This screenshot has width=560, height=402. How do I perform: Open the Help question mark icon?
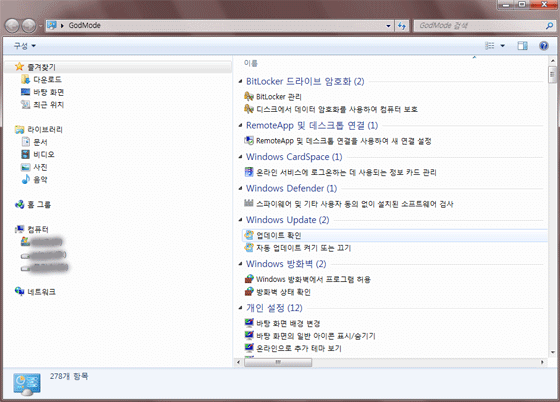click(544, 46)
